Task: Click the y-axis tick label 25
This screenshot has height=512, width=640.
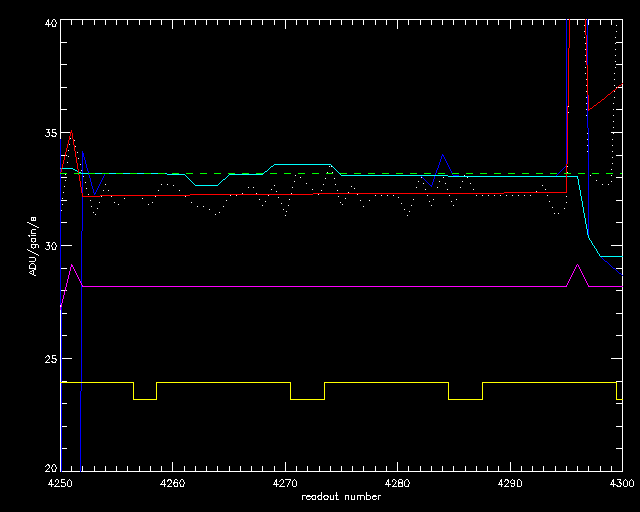Action: click(51, 359)
